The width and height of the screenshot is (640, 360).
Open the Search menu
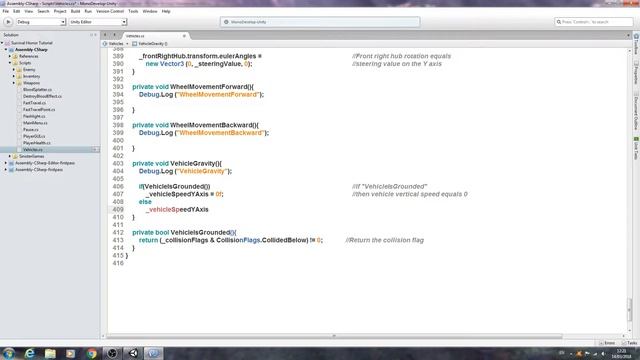click(x=43, y=11)
